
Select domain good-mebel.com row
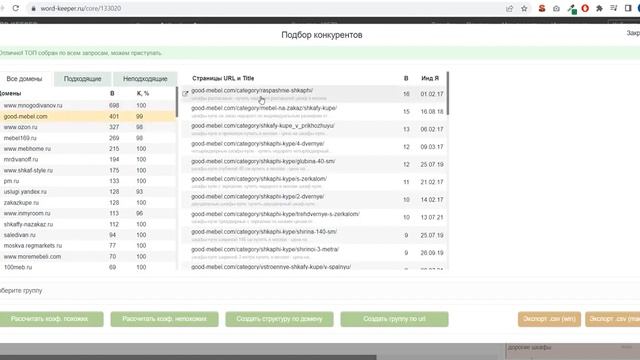[88, 116]
